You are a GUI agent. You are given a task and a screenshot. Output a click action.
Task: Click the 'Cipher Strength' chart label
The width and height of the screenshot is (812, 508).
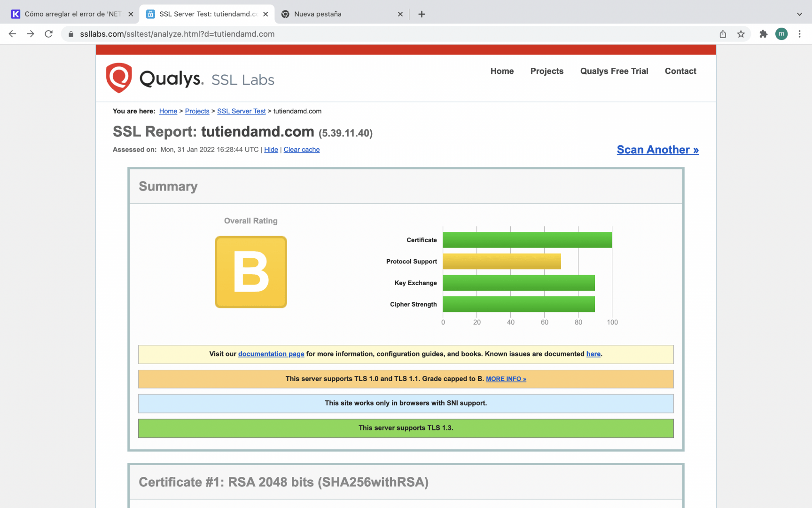coord(414,304)
